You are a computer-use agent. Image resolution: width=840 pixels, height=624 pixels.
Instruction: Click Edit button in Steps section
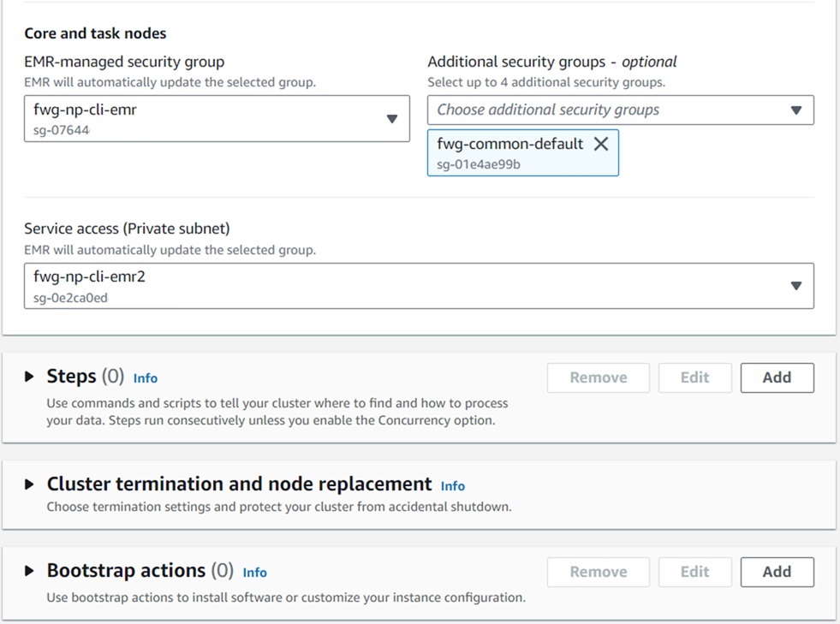tap(694, 377)
